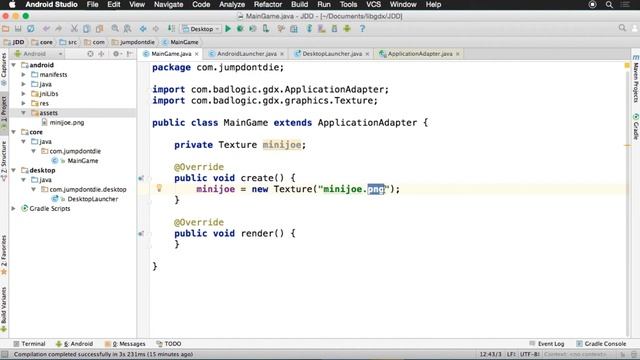The width and height of the screenshot is (640, 360).
Task: Click the Cut scissors icon
Action: (x=74, y=29)
